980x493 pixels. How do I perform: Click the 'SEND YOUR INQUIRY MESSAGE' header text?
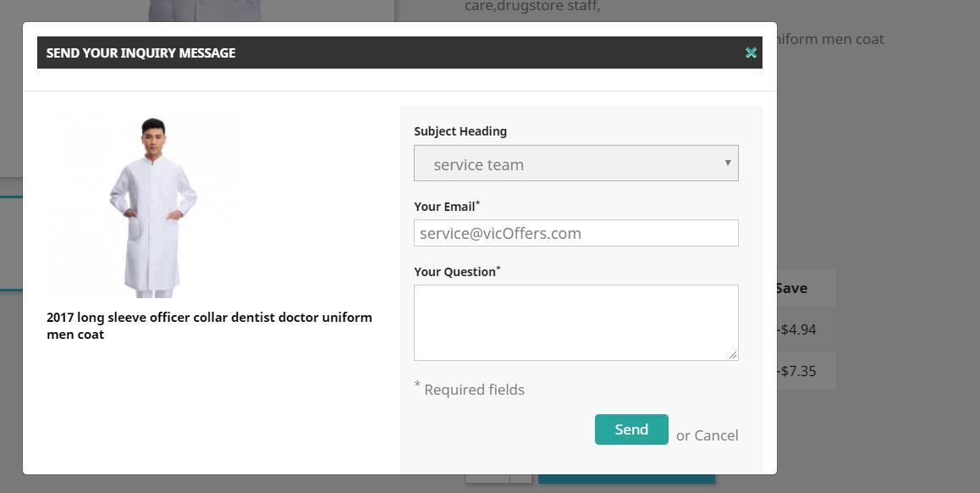[140, 53]
